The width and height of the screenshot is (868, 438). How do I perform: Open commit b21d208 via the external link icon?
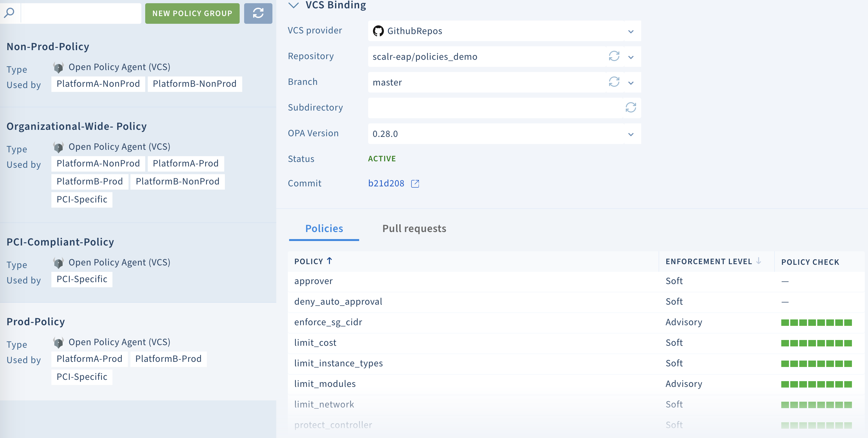click(x=415, y=184)
